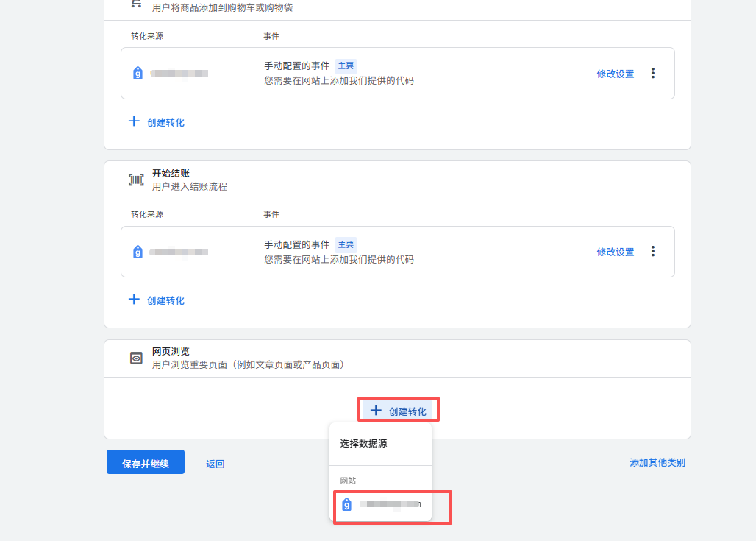This screenshot has width=756, height=541.
Task: Click 创建转化 under the add-to-cart section
Action: click(157, 122)
